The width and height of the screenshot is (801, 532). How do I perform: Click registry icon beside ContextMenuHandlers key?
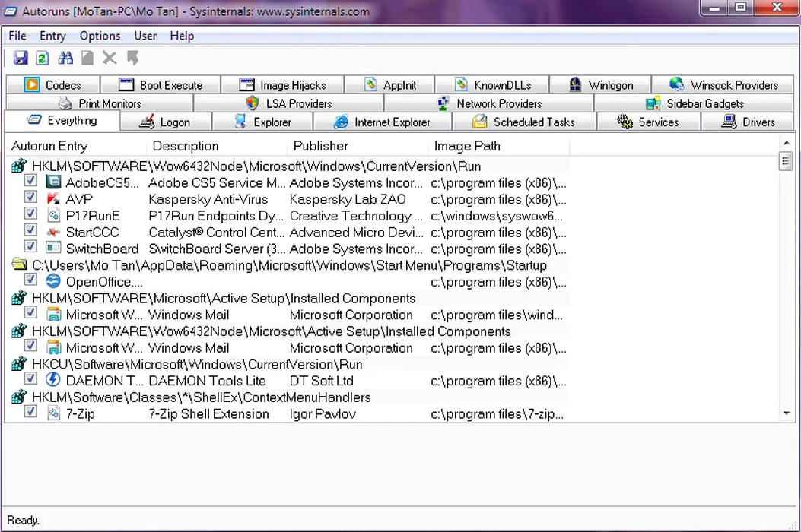click(x=20, y=397)
